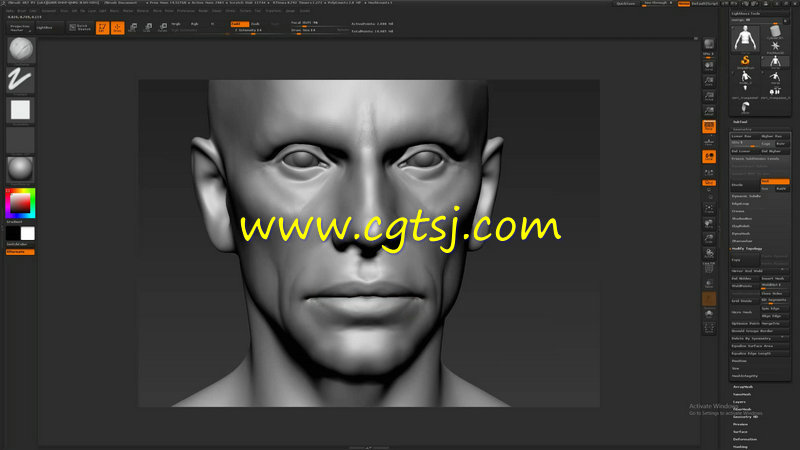Open the Texture menu

point(245,11)
